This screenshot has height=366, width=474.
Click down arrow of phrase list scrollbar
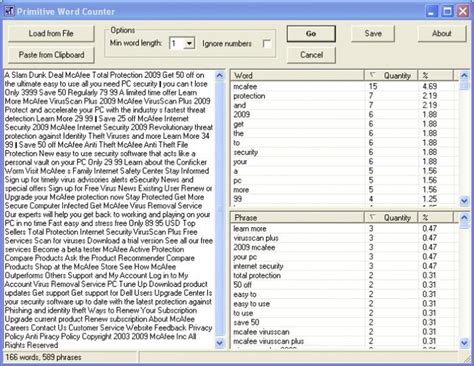(x=464, y=342)
